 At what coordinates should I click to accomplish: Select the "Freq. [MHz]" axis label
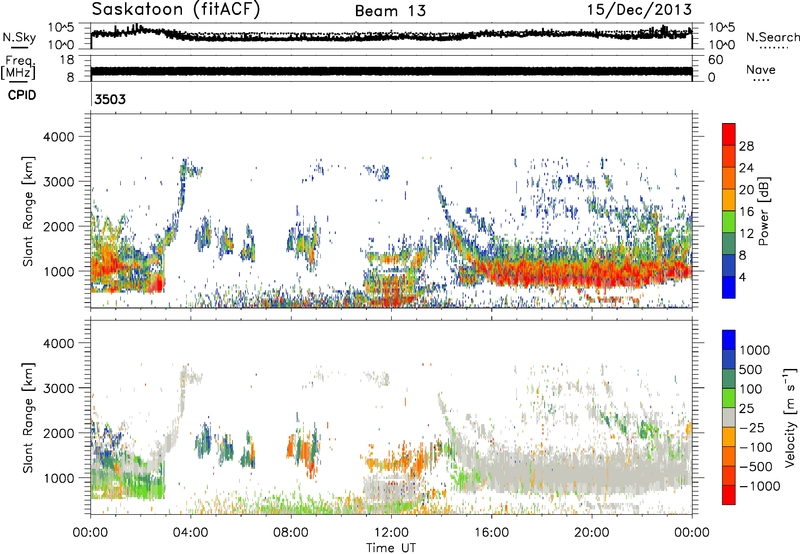tap(18, 68)
